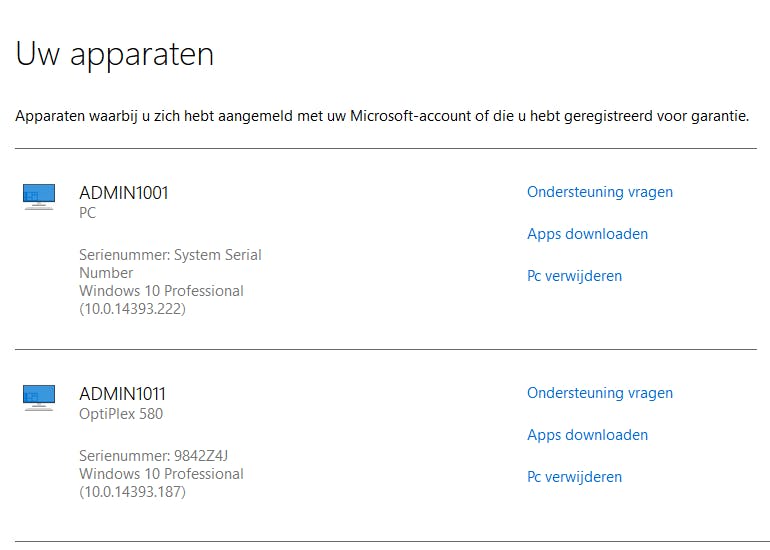The height and width of the screenshot is (550, 770).
Task: Choose Pc verwijderen for ADMIN1001
Action: pyautogui.click(x=574, y=276)
